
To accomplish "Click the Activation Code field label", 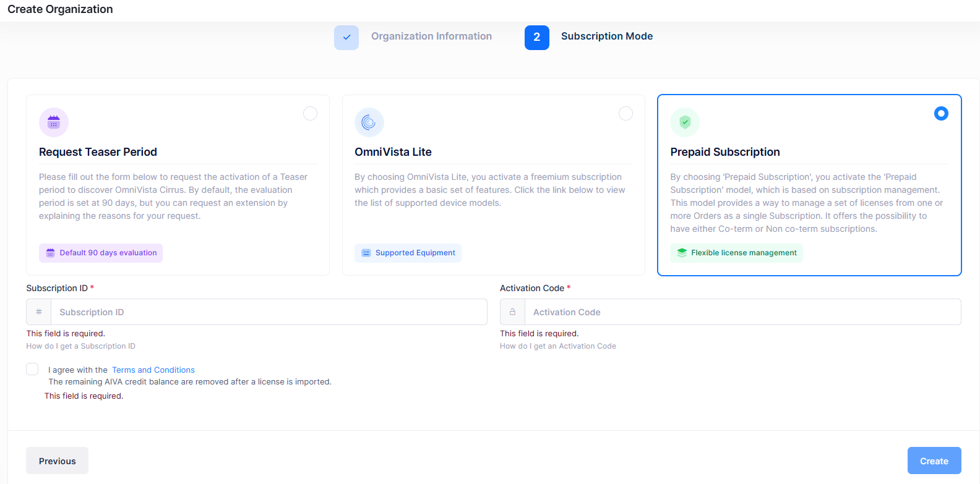I will [x=532, y=288].
